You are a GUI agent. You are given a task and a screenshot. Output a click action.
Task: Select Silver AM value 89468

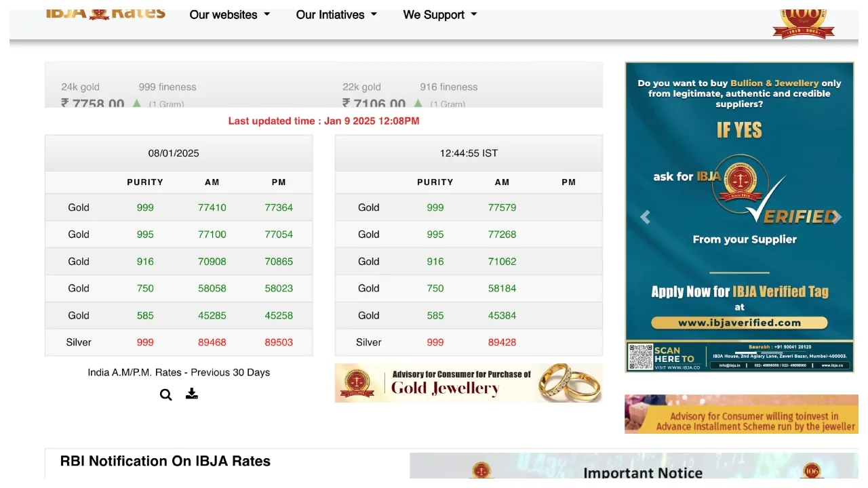tap(212, 342)
